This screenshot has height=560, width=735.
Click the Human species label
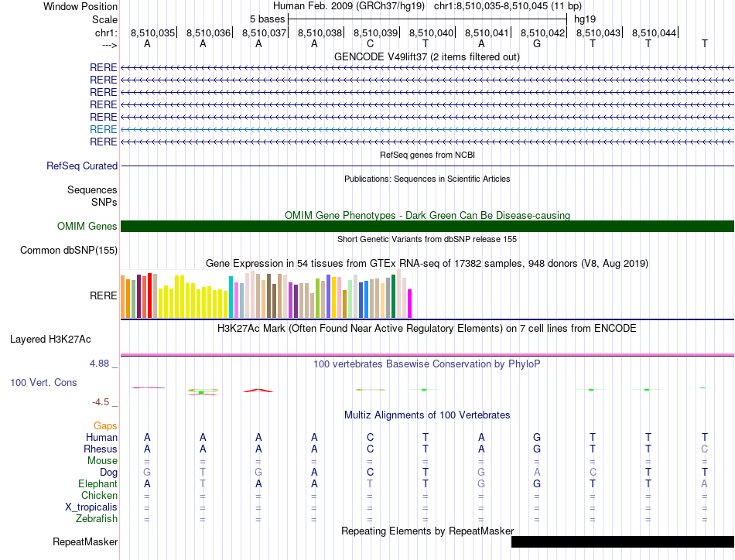tap(101, 438)
